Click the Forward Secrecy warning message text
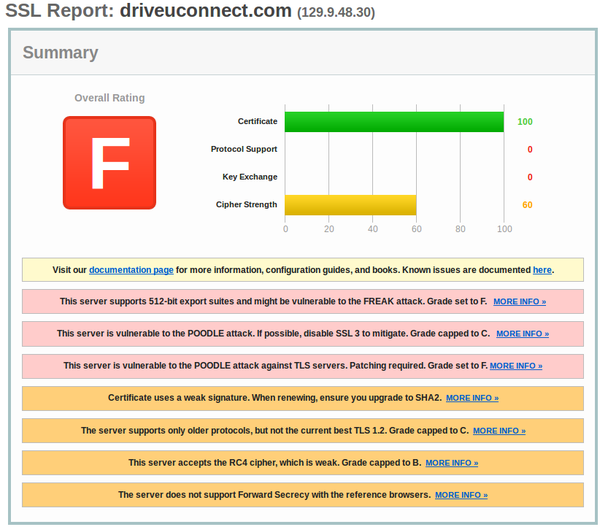 [x=274, y=495]
